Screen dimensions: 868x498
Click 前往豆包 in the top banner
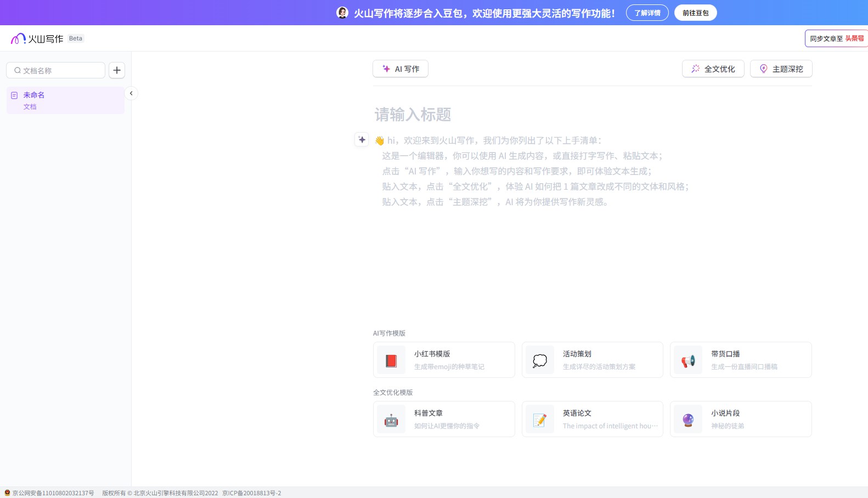pos(696,13)
